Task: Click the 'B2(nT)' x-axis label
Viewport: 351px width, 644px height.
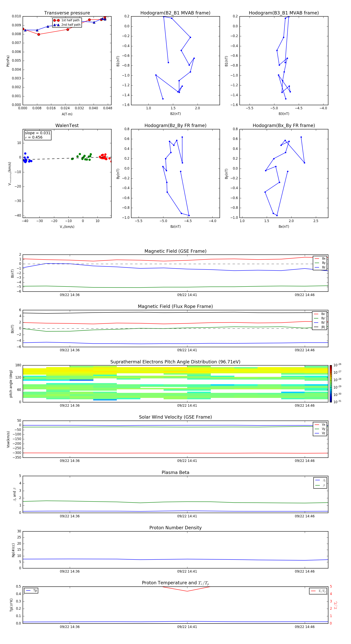Action: (x=175, y=114)
